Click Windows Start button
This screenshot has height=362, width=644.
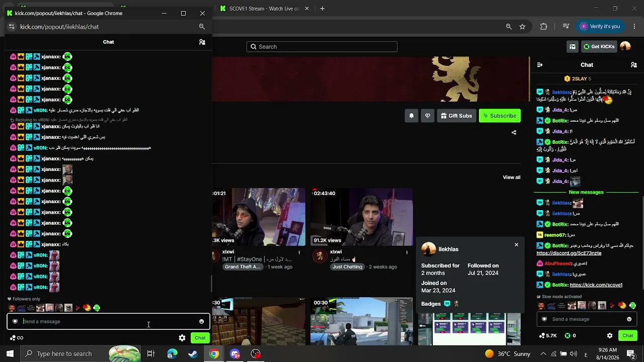tap(10, 354)
